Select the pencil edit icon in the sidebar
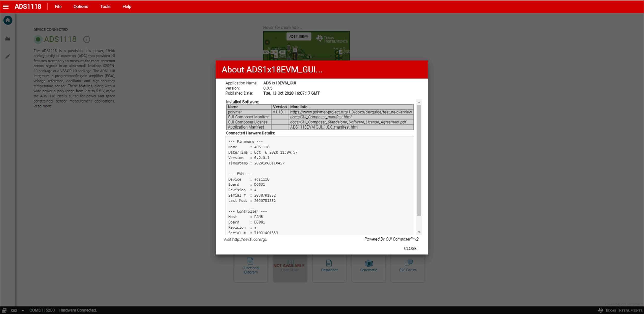 [x=7, y=56]
